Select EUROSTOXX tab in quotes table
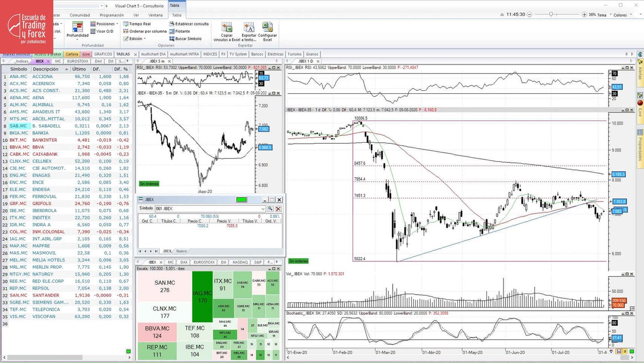This screenshot has width=644, height=363. point(78,61)
